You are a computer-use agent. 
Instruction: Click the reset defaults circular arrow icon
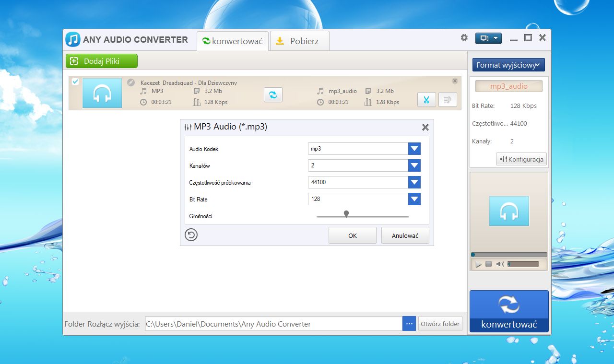191,235
